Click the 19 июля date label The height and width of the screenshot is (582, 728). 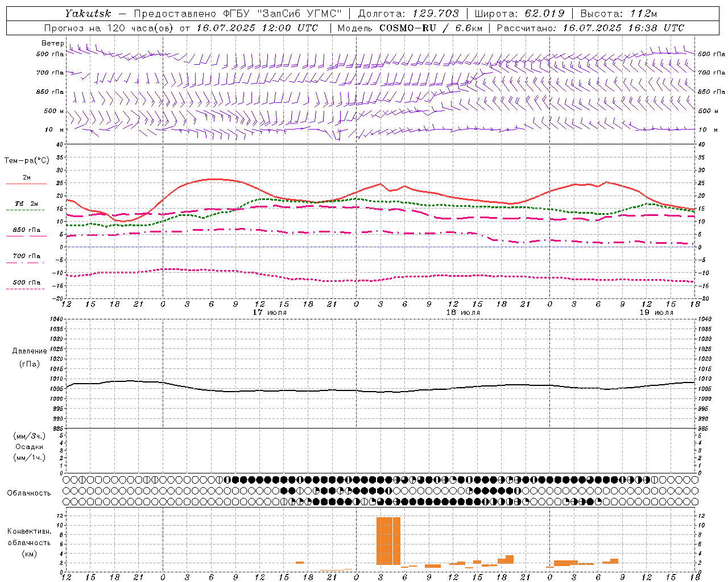pos(656,313)
